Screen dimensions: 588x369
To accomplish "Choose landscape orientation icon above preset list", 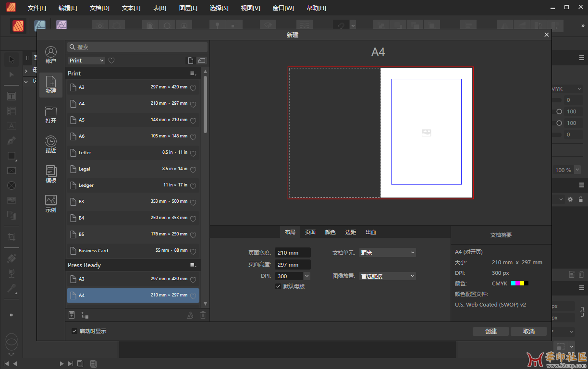I will tap(202, 61).
